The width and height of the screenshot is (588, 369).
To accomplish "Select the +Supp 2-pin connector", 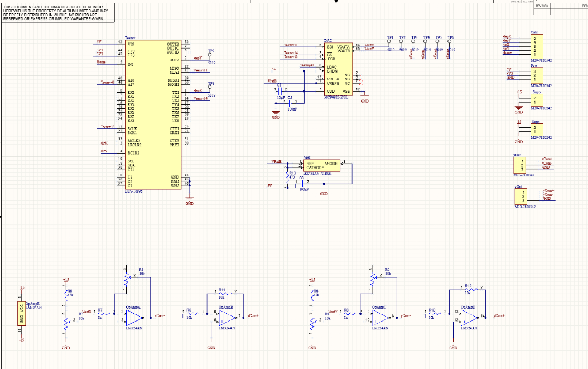I will (x=536, y=99).
